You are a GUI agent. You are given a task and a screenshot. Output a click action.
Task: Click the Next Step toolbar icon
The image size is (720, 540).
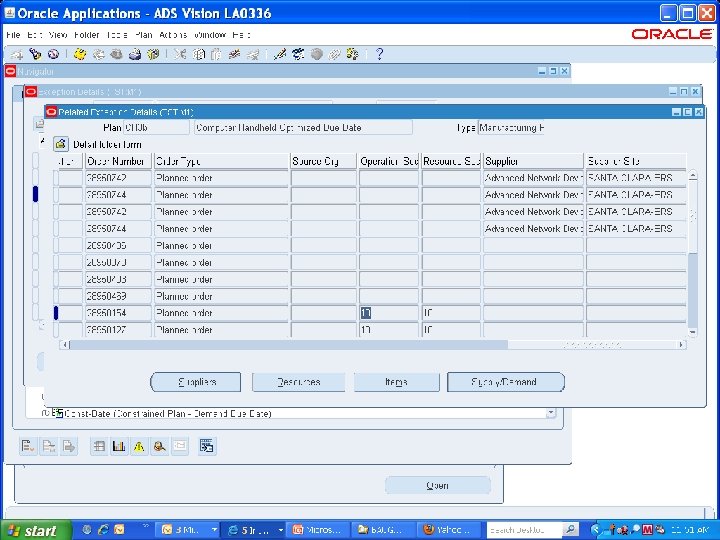[98, 54]
